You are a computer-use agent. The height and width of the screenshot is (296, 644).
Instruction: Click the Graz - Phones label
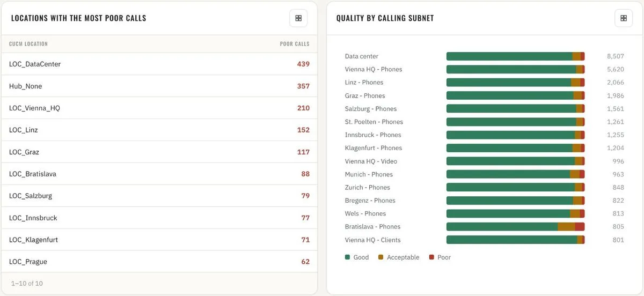[365, 95]
